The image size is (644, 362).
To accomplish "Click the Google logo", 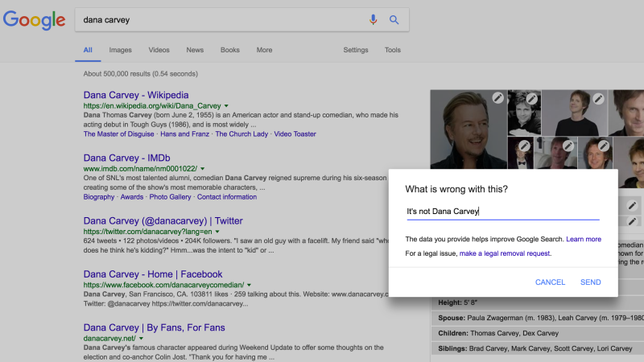I will pos(34,20).
